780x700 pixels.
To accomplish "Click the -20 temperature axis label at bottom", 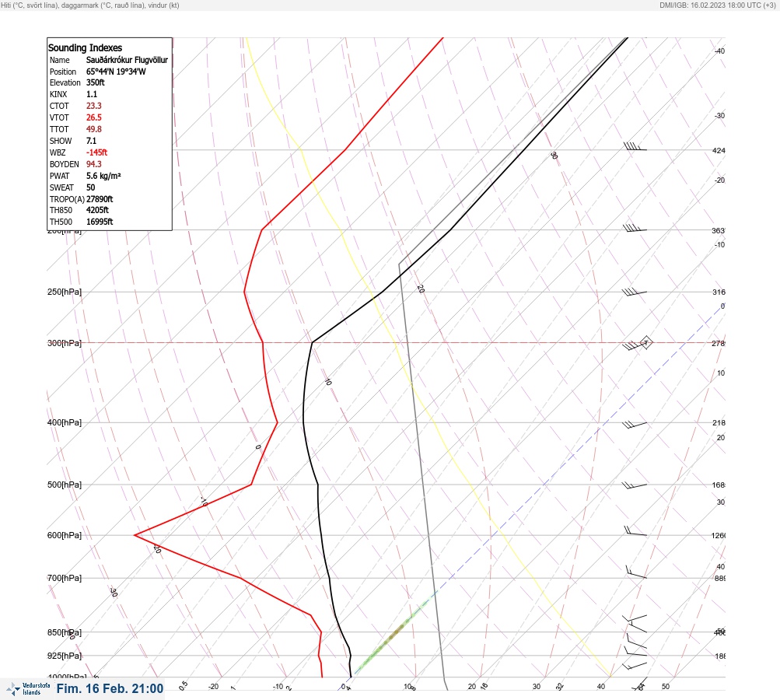I will (213, 687).
